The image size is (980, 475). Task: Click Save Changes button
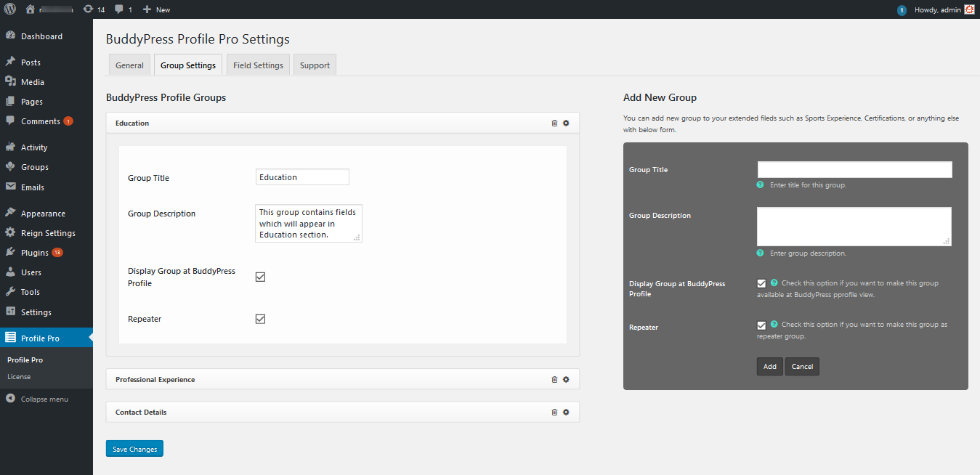pos(134,449)
